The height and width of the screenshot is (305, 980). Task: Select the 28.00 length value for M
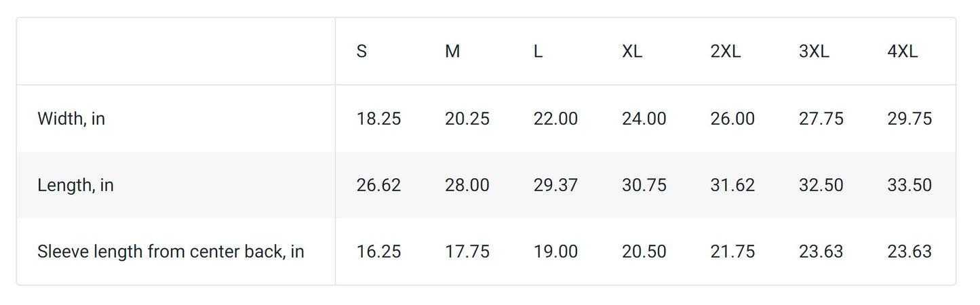click(x=467, y=185)
